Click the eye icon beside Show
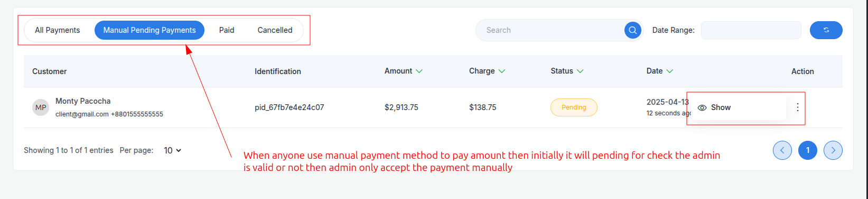The image size is (868, 199). tap(702, 107)
